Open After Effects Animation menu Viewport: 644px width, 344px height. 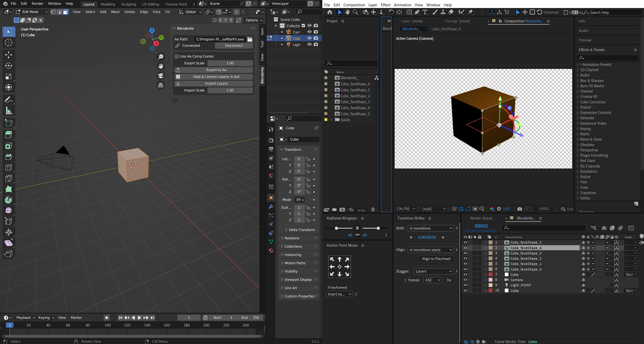tap(402, 5)
